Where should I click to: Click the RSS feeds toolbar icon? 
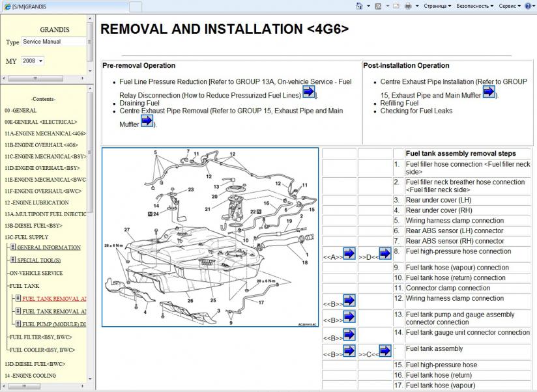pos(378,6)
